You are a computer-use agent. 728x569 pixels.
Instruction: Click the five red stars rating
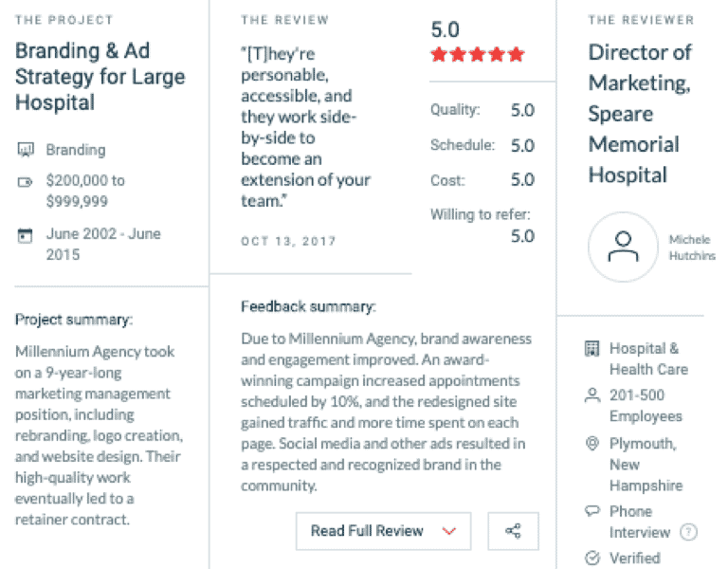click(x=478, y=55)
